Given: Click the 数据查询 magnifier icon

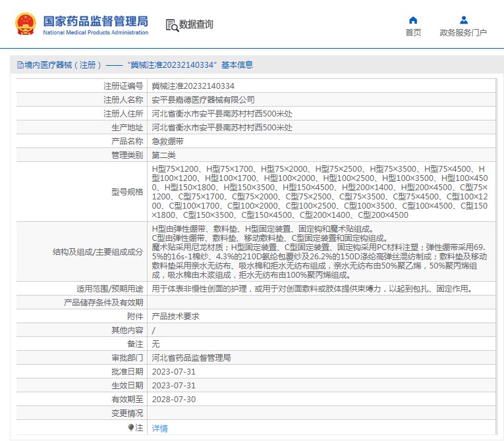Looking at the screenshot, I should click(x=171, y=25).
